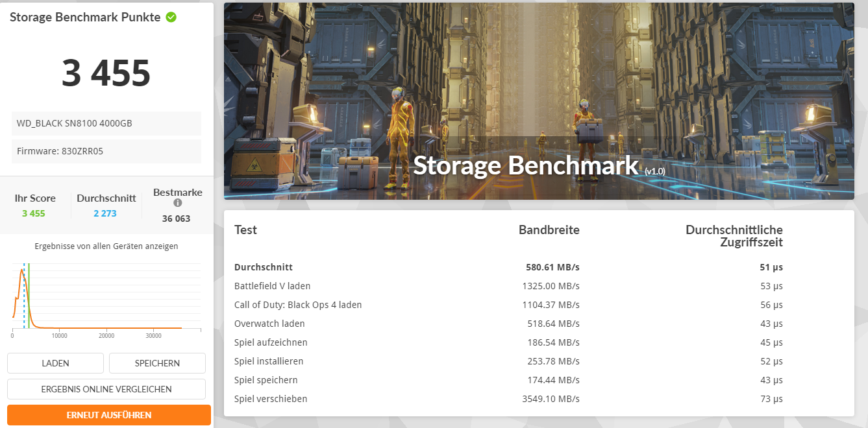Click the 'Ihr Score' label
Viewport: 868px width, 428px height.
point(35,198)
